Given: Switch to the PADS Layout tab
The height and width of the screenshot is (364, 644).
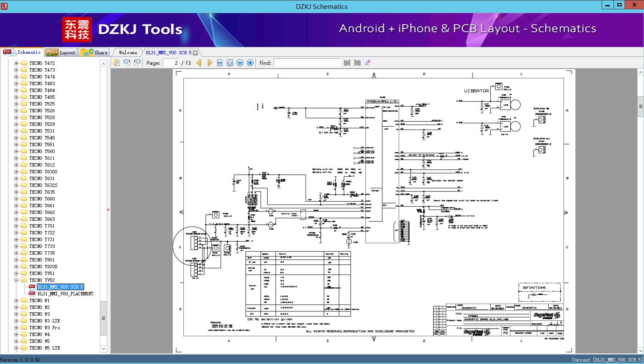Looking at the screenshot, I should (61, 52).
